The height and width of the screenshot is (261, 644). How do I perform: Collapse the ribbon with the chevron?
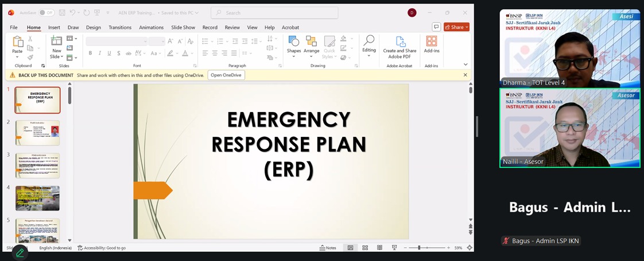coord(465,64)
